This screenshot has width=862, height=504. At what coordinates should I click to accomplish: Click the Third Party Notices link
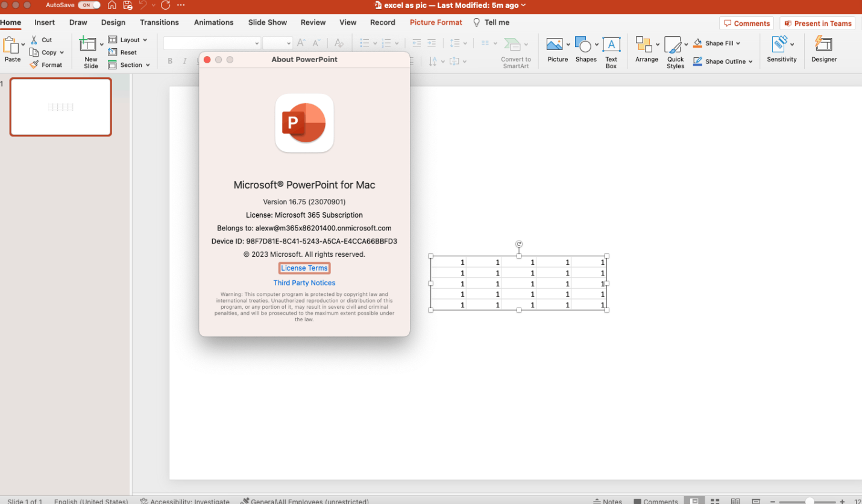pyautogui.click(x=304, y=283)
